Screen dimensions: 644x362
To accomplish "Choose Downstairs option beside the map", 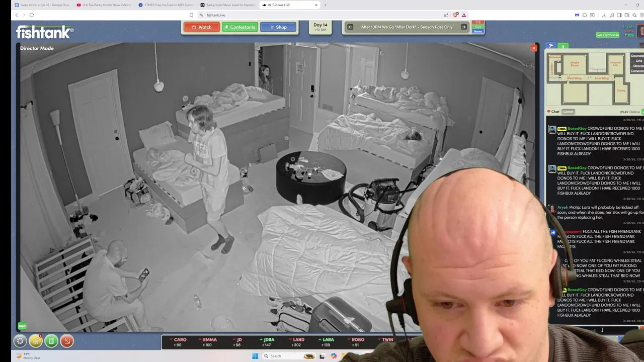I will 638,56.
